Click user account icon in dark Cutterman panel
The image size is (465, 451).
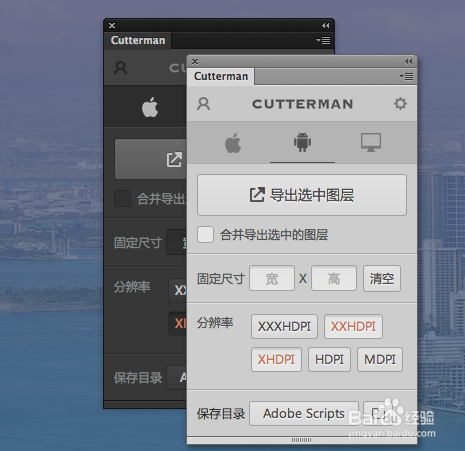click(120, 68)
